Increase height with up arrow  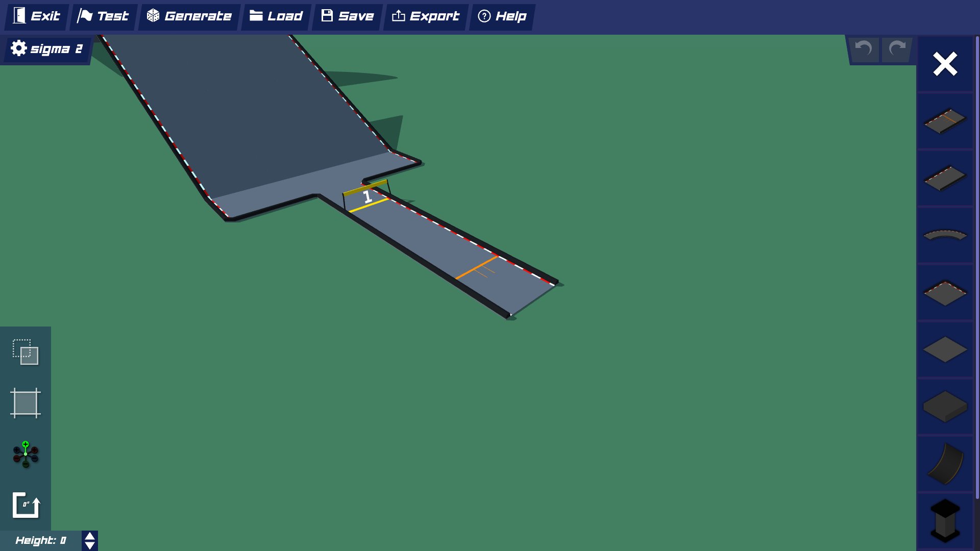[90, 536]
